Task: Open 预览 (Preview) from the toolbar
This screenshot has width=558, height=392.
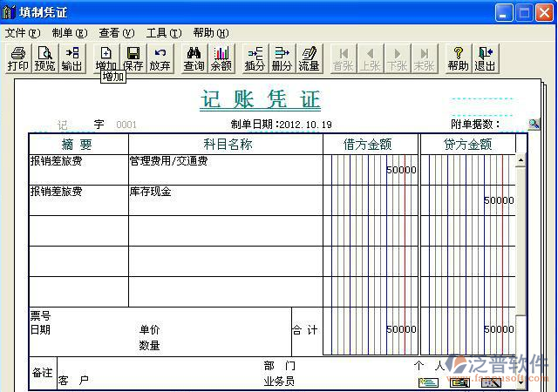Action: [x=44, y=58]
